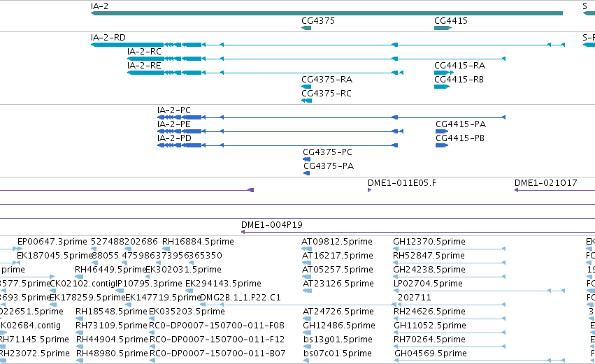The height and width of the screenshot is (364, 595).
Task: Select EST label RH71145.5prime
Action: coord(34,340)
